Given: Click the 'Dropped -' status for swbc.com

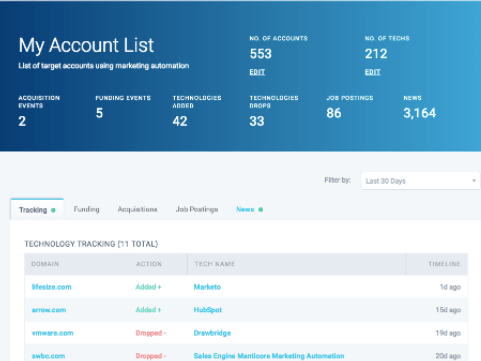Looking at the screenshot, I should [x=151, y=356].
